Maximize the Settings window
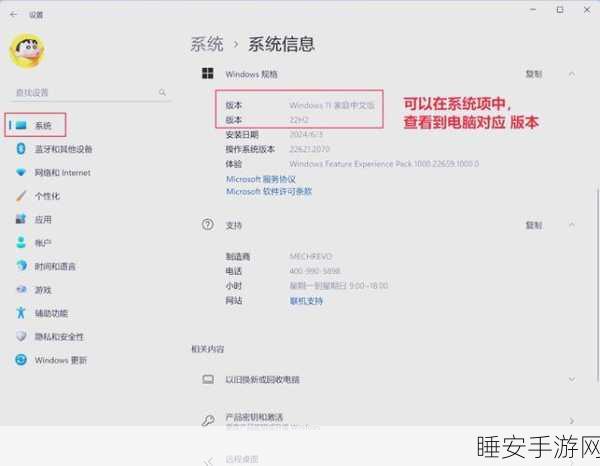The image size is (600, 466). (x=560, y=10)
